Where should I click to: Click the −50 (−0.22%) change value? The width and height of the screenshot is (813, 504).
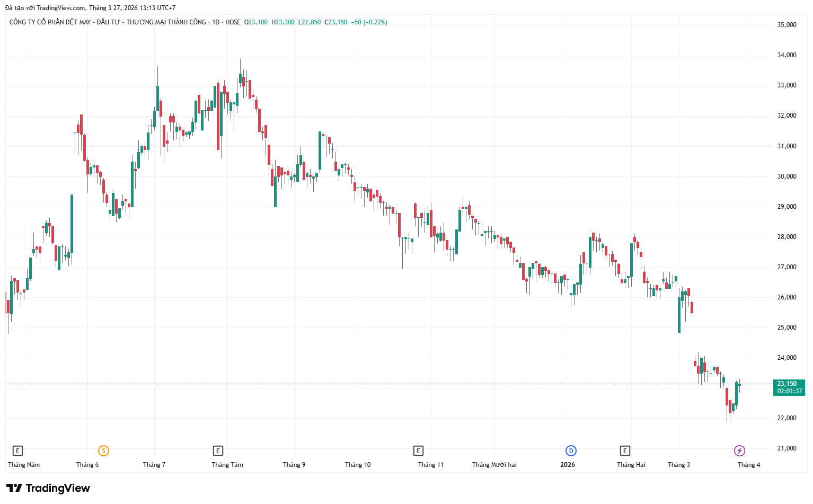tap(369, 22)
